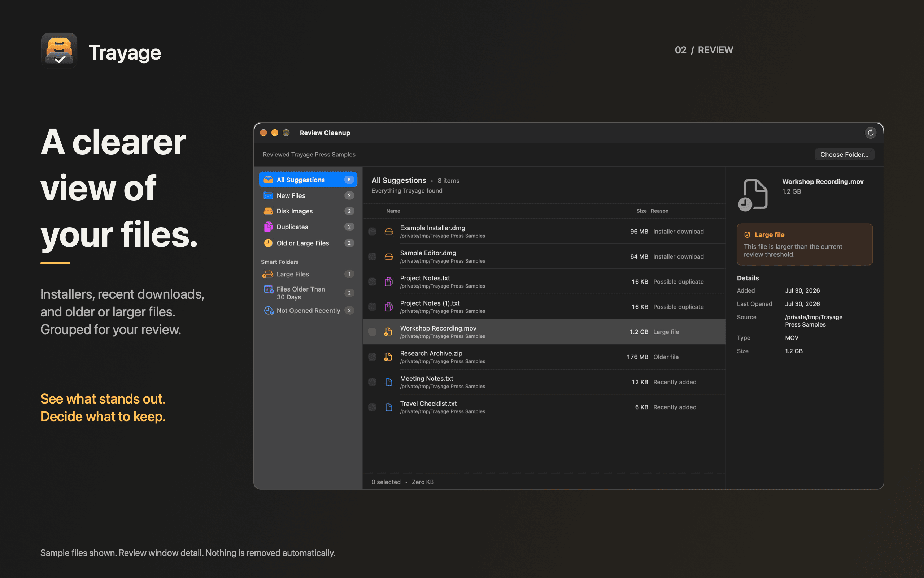Click the document icon beside Travel Checklist.txt
This screenshot has width=924, height=578.
tap(389, 407)
